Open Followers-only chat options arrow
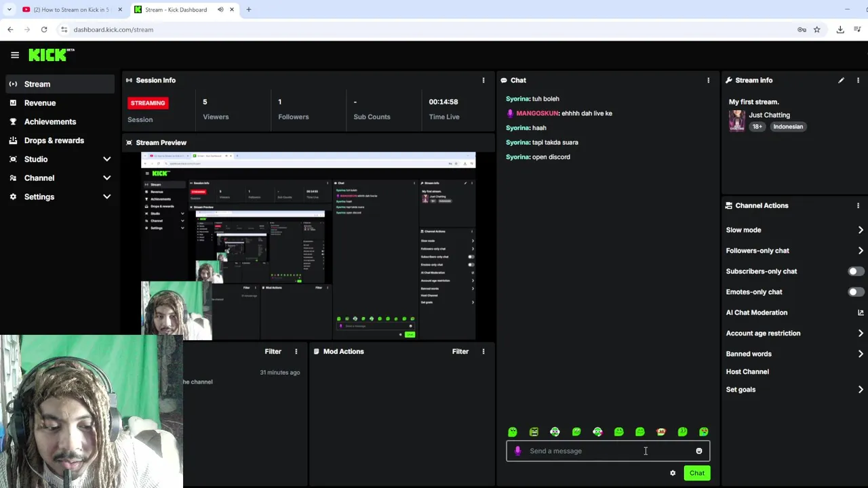 click(861, 251)
